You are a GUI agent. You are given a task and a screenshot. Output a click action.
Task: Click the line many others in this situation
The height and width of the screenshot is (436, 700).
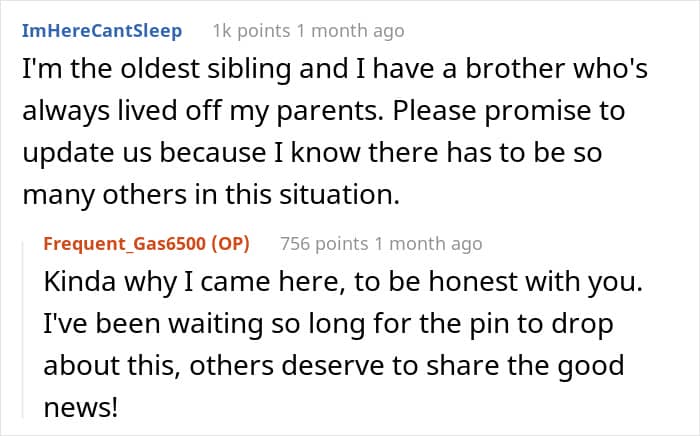(x=211, y=195)
